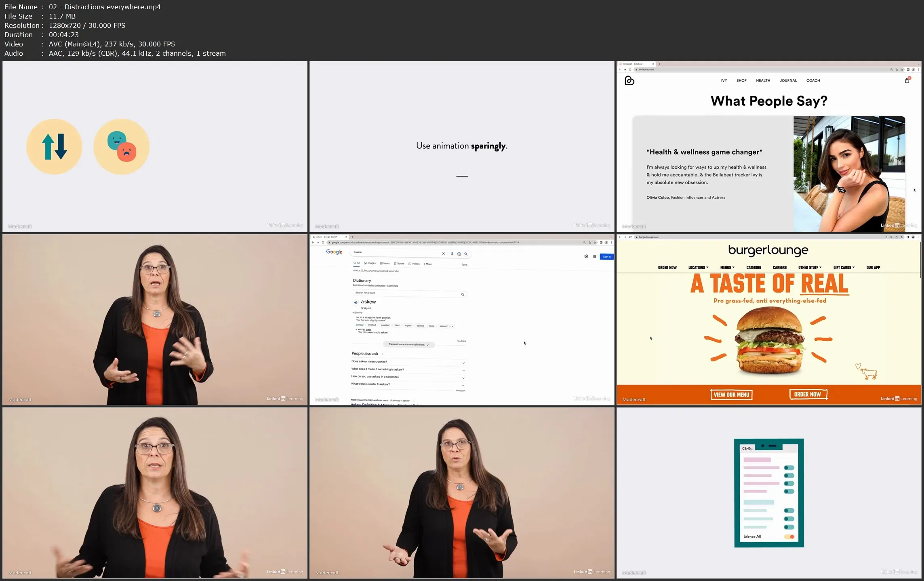Click the blue Sign in button on Google

tap(606, 256)
